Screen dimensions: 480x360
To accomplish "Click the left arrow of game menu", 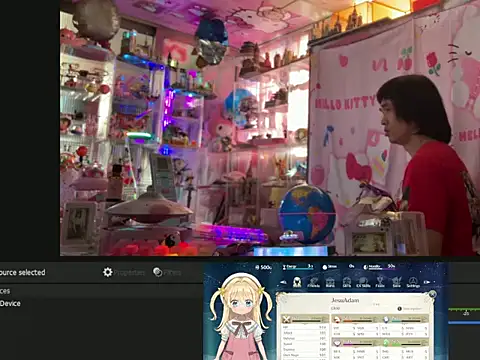I will [x=283, y=282].
